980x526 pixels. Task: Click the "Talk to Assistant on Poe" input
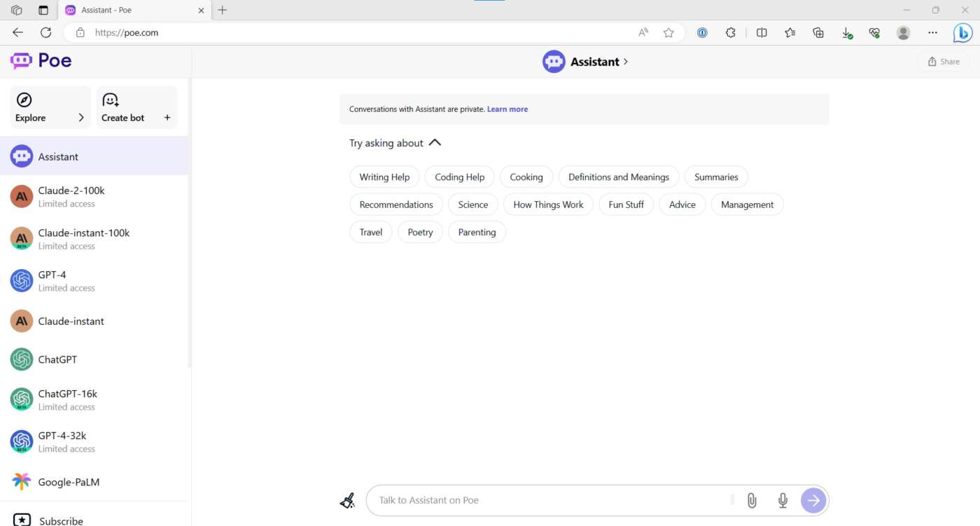click(549, 500)
